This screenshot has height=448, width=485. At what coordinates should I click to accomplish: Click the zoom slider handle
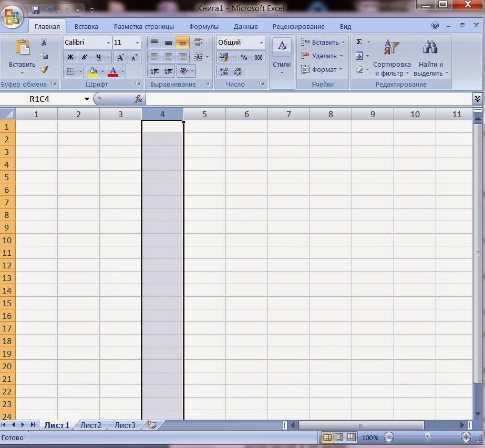(427, 437)
